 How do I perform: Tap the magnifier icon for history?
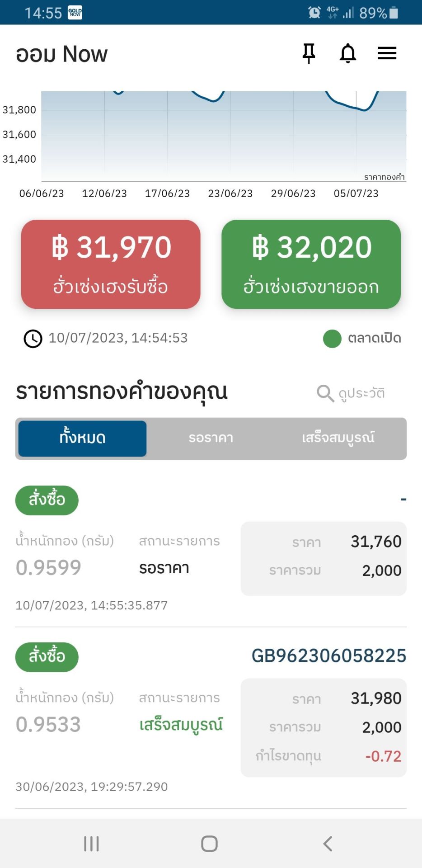(x=325, y=393)
